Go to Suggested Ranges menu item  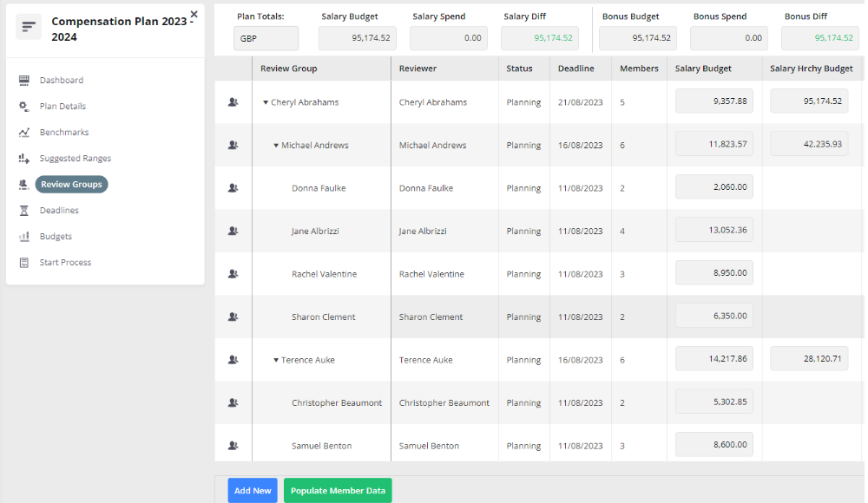(x=75, y=159)
